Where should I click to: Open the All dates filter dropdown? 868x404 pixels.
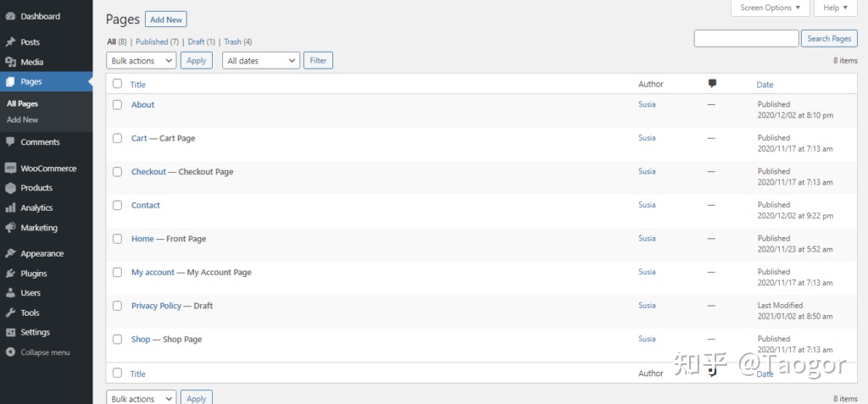tap(261, 61)
